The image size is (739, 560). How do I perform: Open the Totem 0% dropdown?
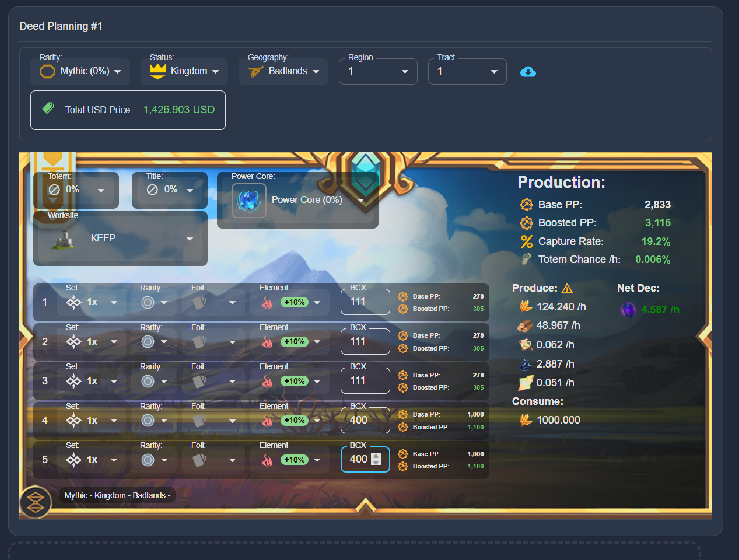pyautogui.click(x=76, y=190)
